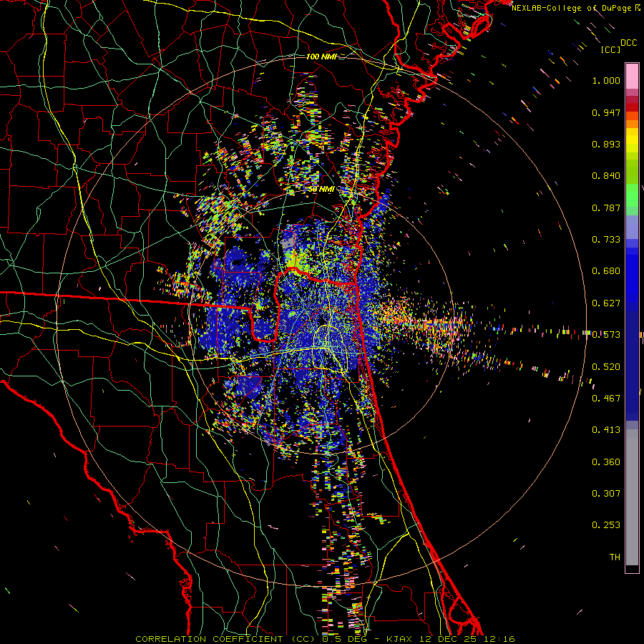The width and height of the screenshot is (644, 644).
Task: Click the 0.307 scale value
Action: (x=606, y=494)
